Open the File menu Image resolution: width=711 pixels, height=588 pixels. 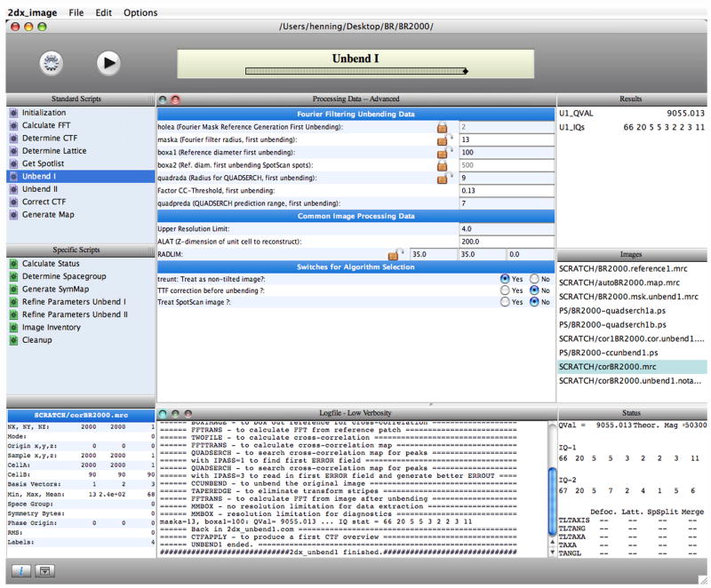pos(76,13)
